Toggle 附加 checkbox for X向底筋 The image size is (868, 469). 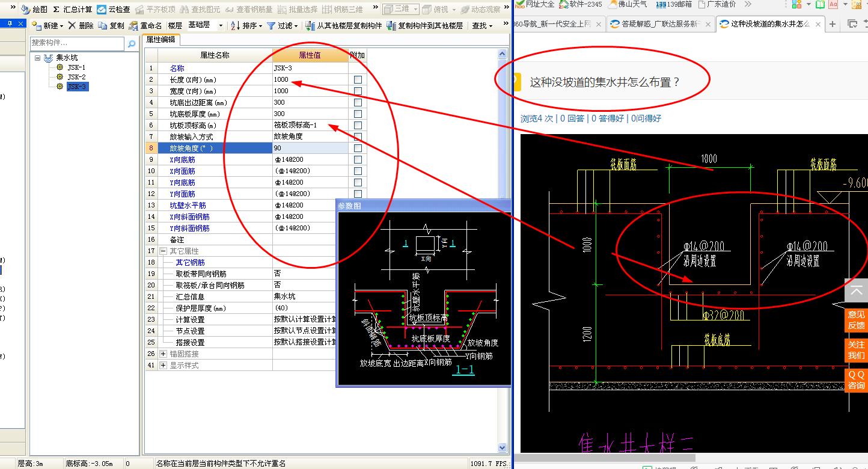click(x=358, y=159)
